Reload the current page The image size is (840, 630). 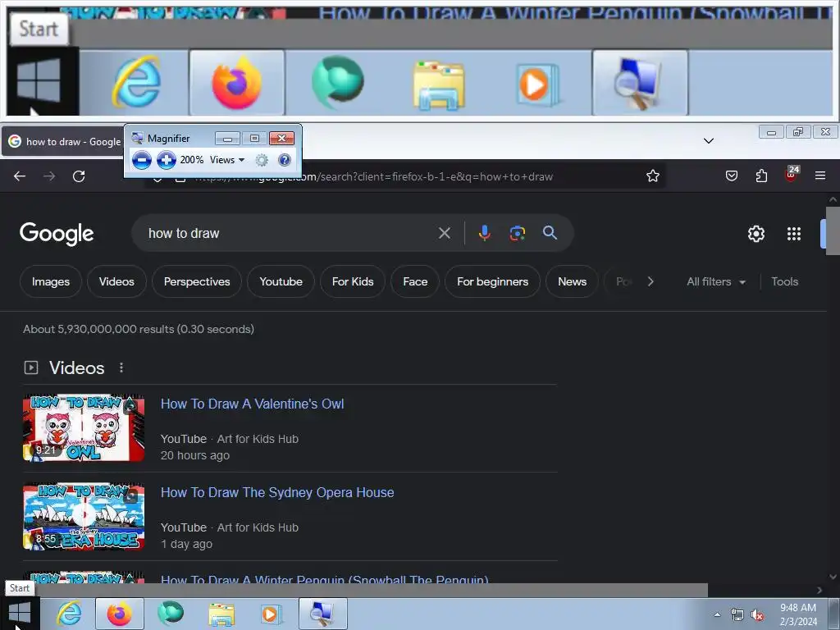coord(79,176)
